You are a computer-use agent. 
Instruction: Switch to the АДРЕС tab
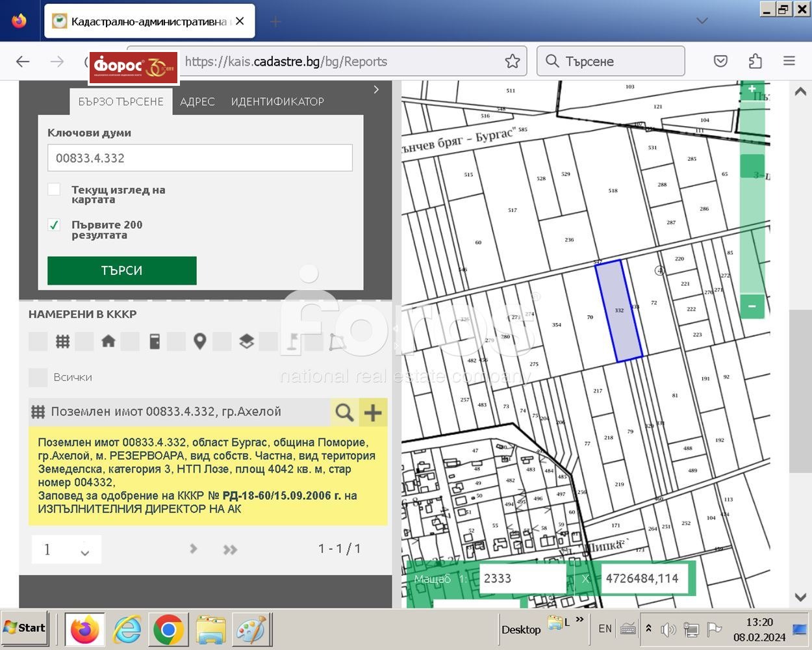197,101
